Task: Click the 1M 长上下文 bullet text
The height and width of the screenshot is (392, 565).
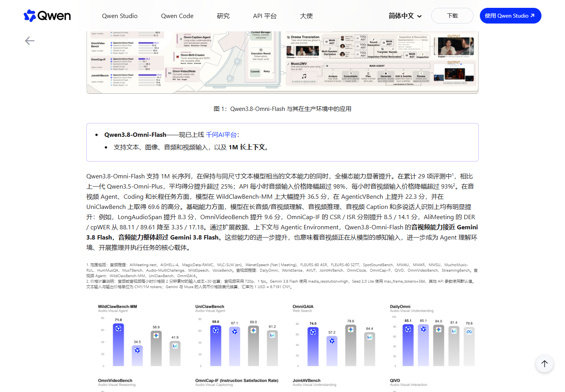Action: 247,147
